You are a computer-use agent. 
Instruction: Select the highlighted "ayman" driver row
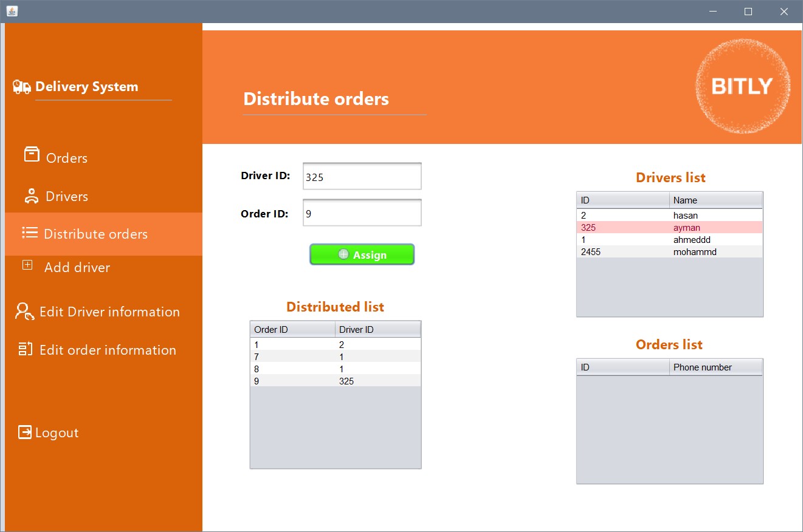[670, 227]
